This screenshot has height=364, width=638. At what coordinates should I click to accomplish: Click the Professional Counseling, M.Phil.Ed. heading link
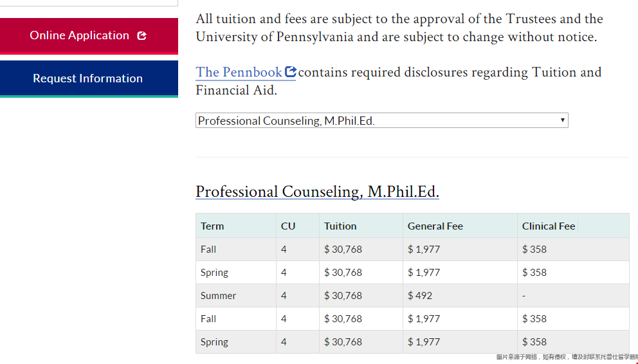[317, 192]
